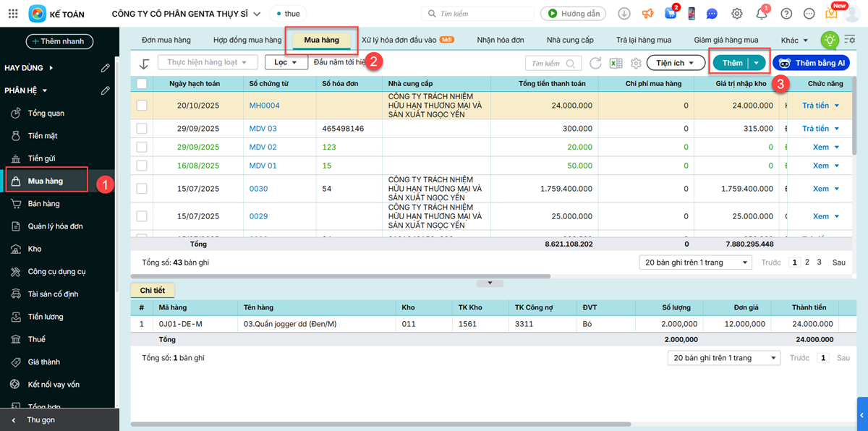Open the chat messages icon

click(712, 14)
